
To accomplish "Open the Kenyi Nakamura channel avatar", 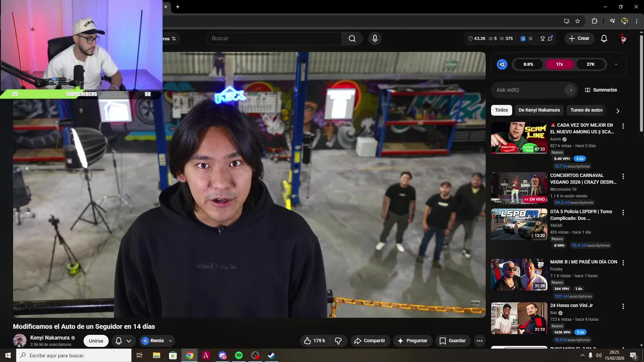I will tap(20, 340).
